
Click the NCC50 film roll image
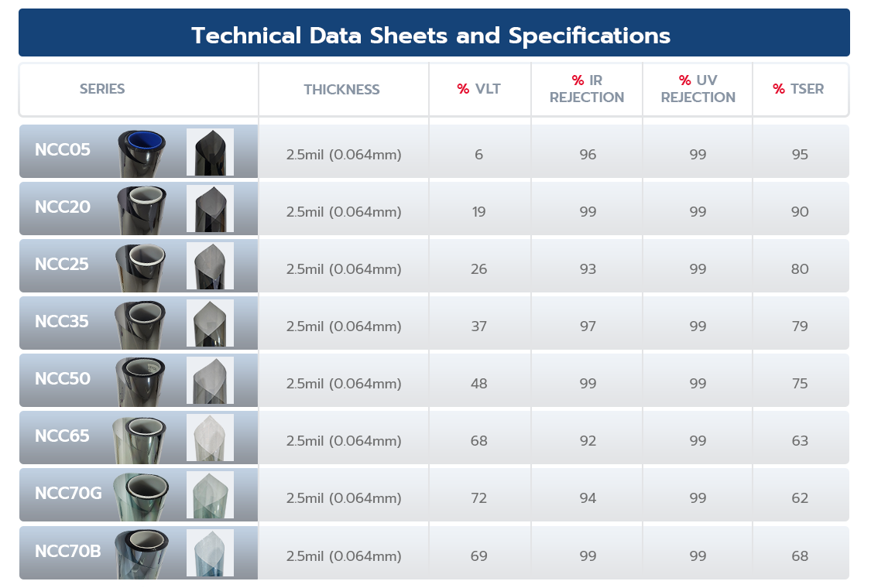point(141,382)
